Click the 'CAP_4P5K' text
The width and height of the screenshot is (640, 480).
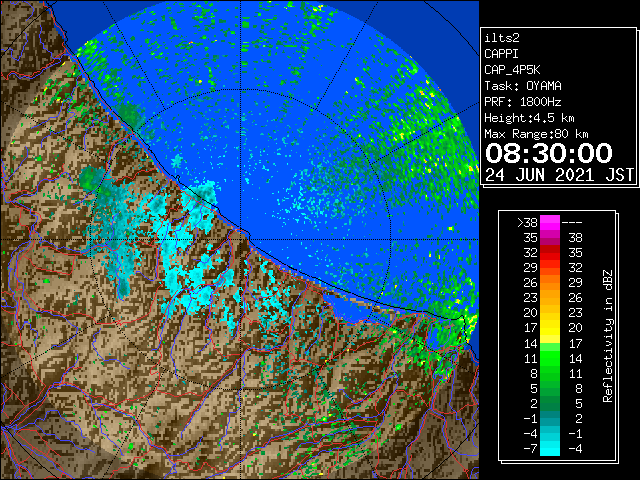[512, 70]
